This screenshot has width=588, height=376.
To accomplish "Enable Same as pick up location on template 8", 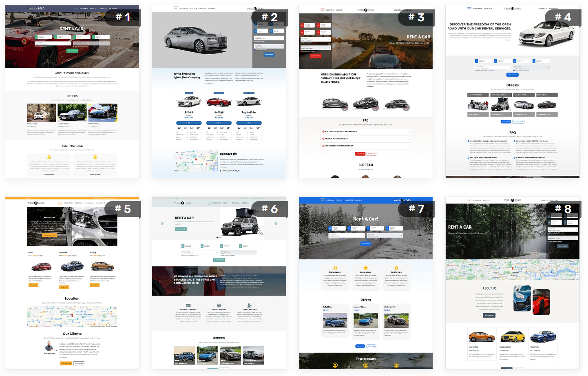I will (x=548, y=241).
